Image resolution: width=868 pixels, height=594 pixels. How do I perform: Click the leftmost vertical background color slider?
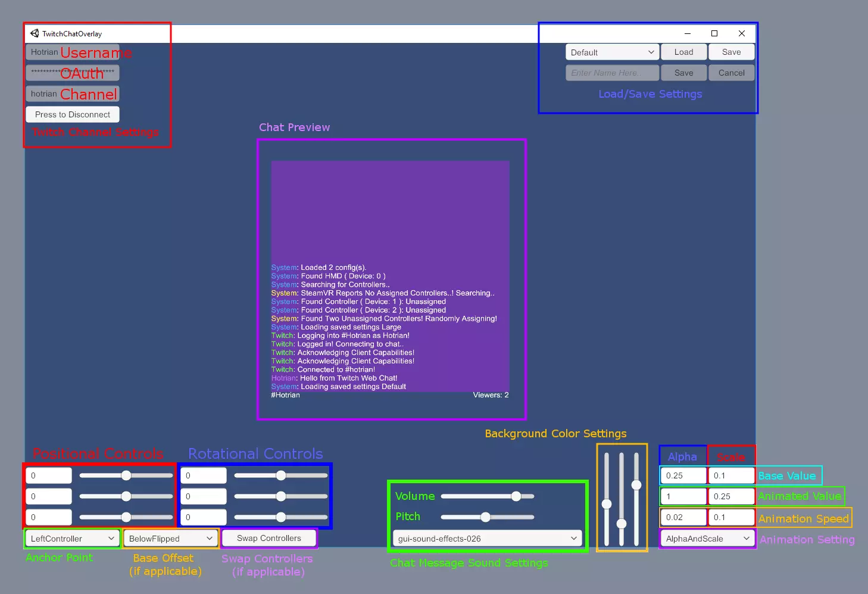tap(607, 499)
